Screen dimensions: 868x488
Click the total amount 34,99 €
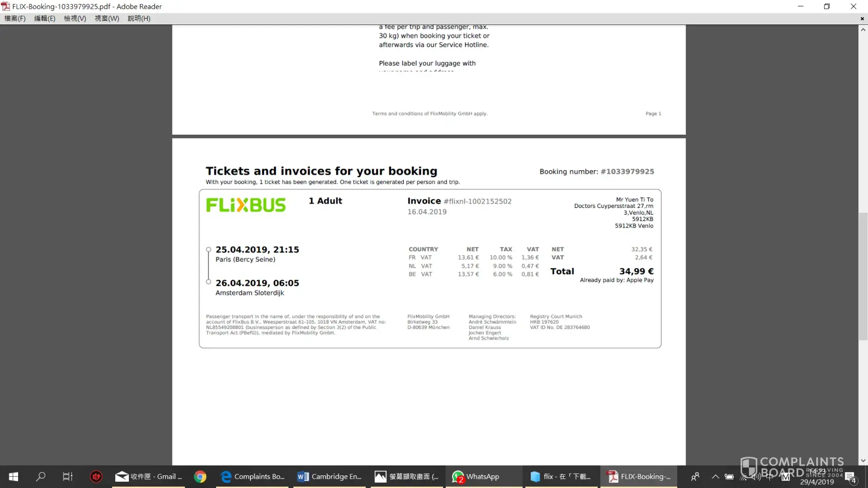[637, 271]
